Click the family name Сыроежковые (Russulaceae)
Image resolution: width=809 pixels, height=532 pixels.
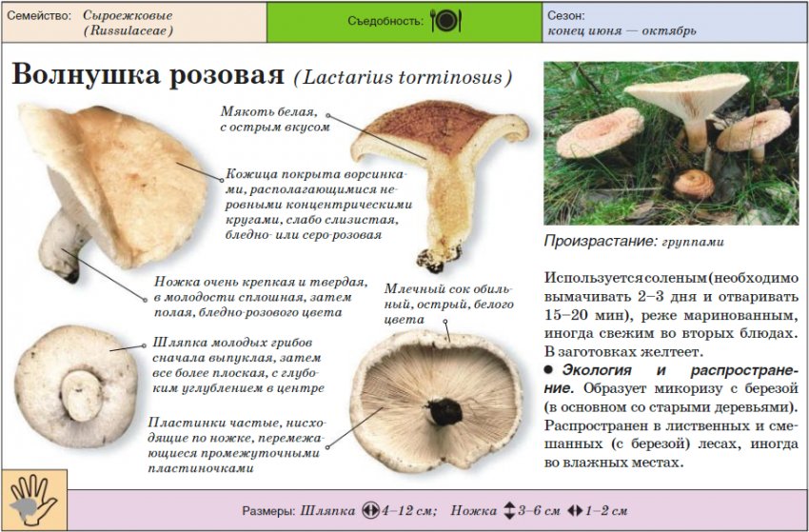pyautogui.click(x=128, y=23)
